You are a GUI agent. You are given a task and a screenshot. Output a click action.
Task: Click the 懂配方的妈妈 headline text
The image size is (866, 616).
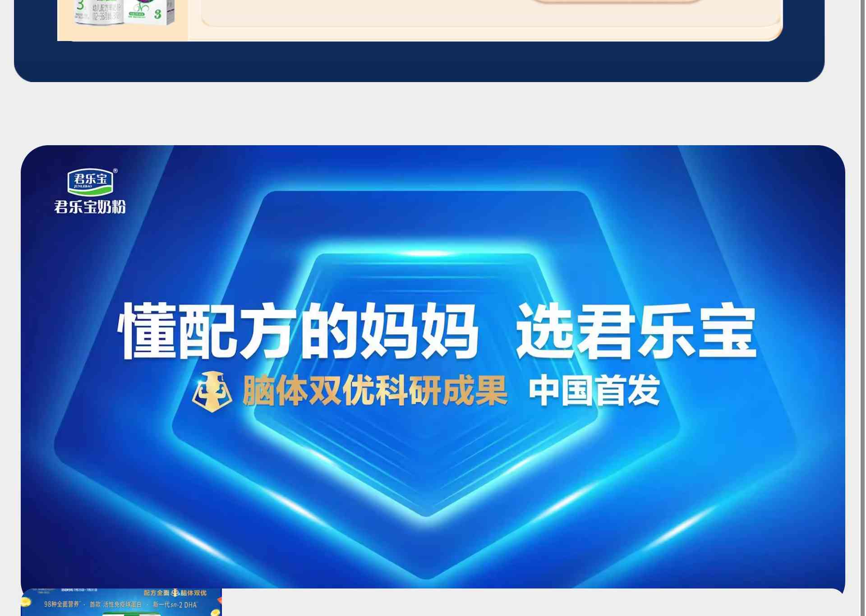point(298,331)
